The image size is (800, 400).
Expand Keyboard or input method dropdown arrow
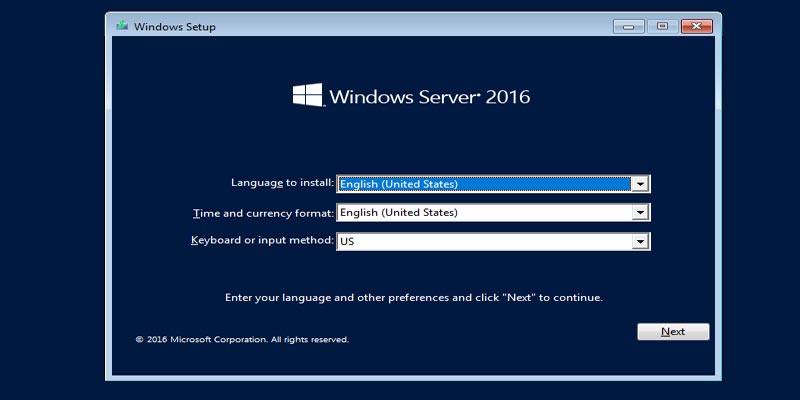click(x=640, y=242)
